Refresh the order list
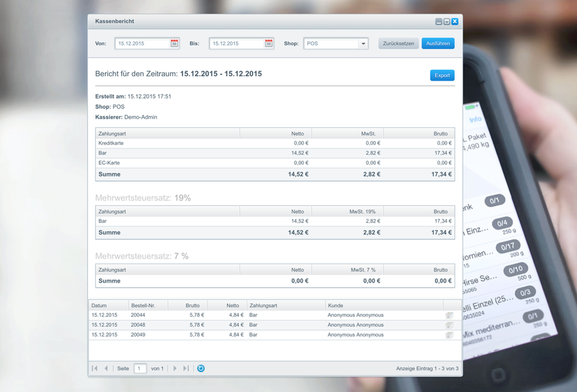577x392 pixels. click(200, 368)
